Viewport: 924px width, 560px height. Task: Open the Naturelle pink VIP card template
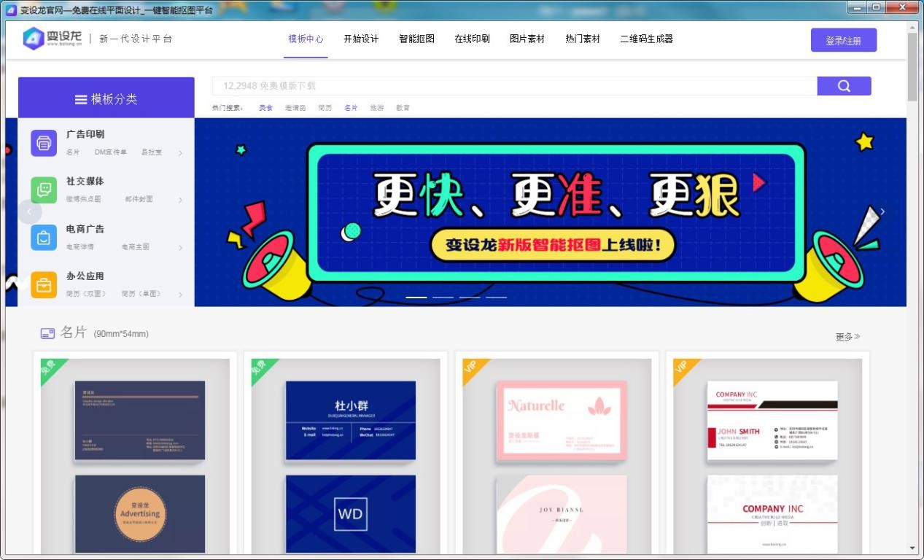557,456
